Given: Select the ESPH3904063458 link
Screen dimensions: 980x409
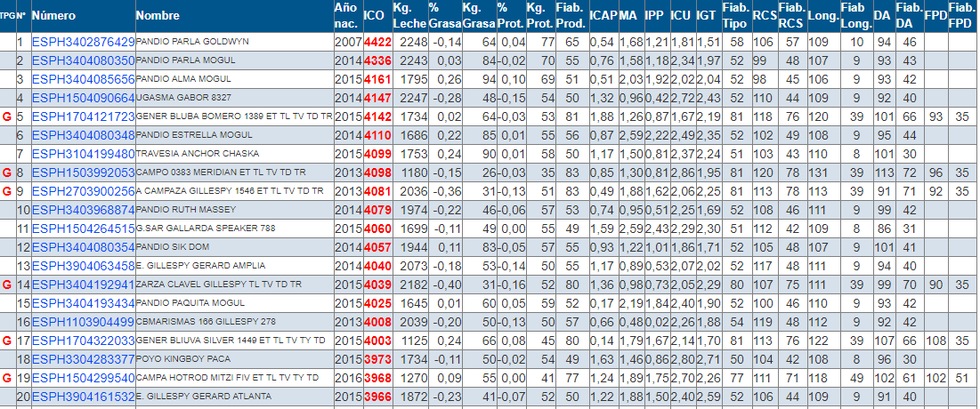Looking at the screenshot, I should tap(83, 266).
